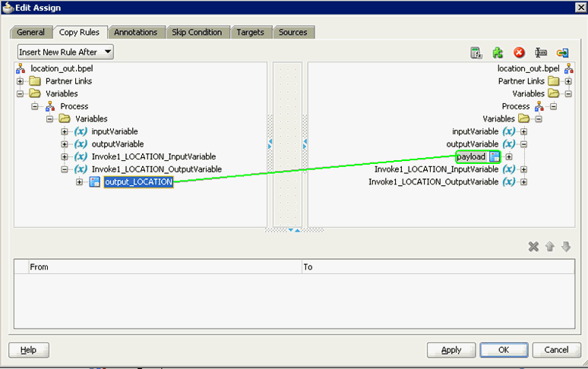Click the To column header
The width and height of the screenshot is (588, 369).
pos(438,266)
